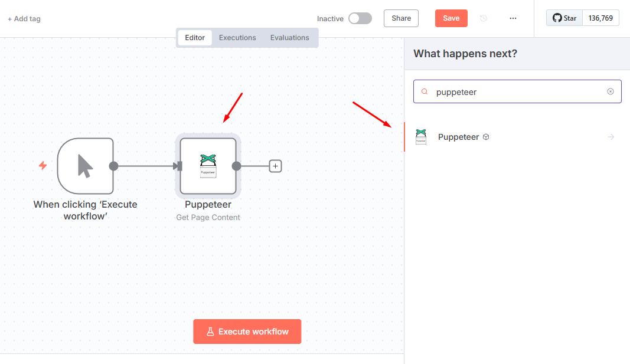This screenshot has width=630, height=364.
Task: Click + Add tag
Action: pos(24,19)
